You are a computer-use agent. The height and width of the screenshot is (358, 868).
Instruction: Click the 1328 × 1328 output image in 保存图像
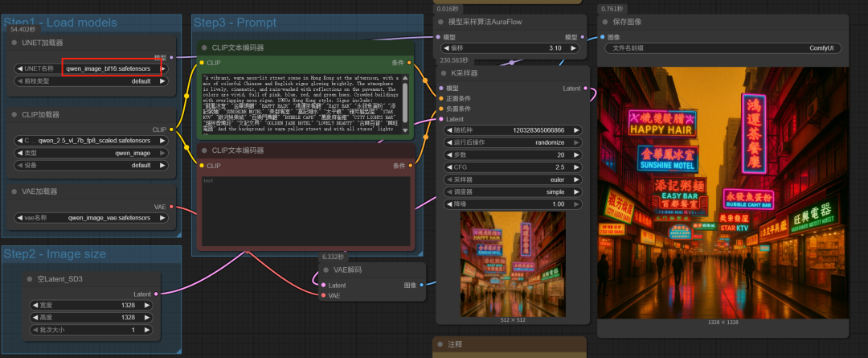tap(723, 193)
